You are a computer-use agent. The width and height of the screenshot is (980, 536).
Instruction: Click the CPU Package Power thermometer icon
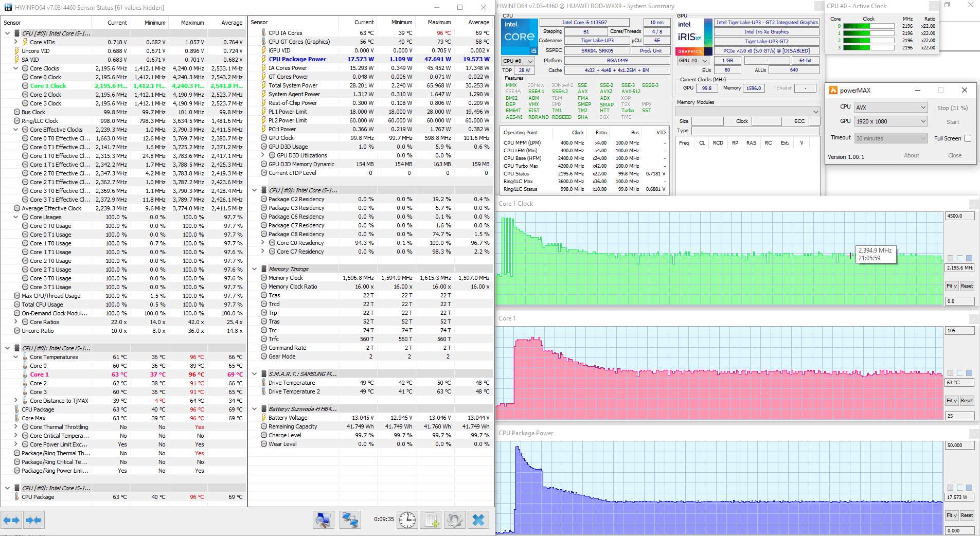[x=263, y=59]
